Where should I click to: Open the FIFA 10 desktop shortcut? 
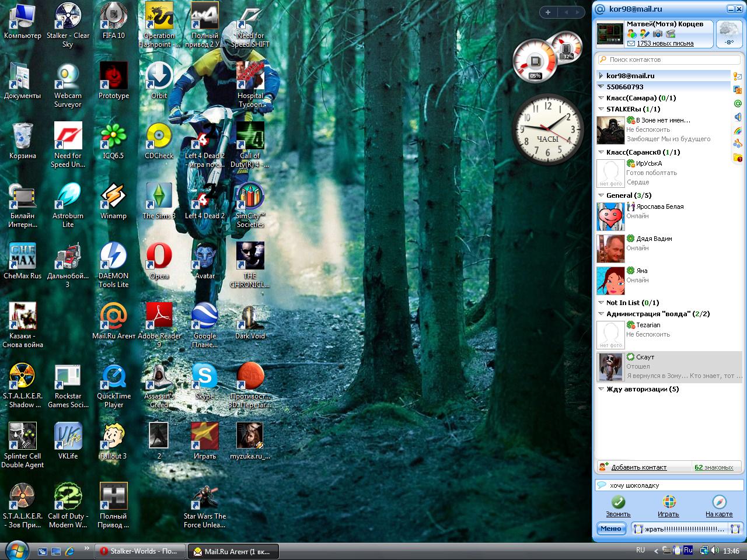coord(113,20)
